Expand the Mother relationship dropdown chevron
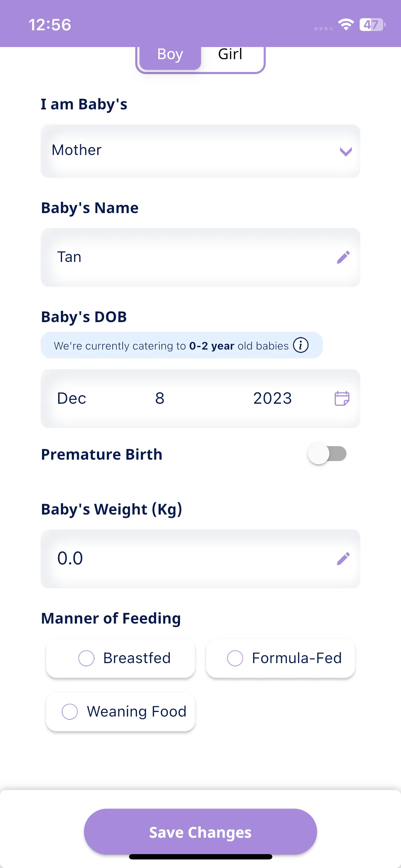Screen dimensions: 401x868 [x=346, y=151]
